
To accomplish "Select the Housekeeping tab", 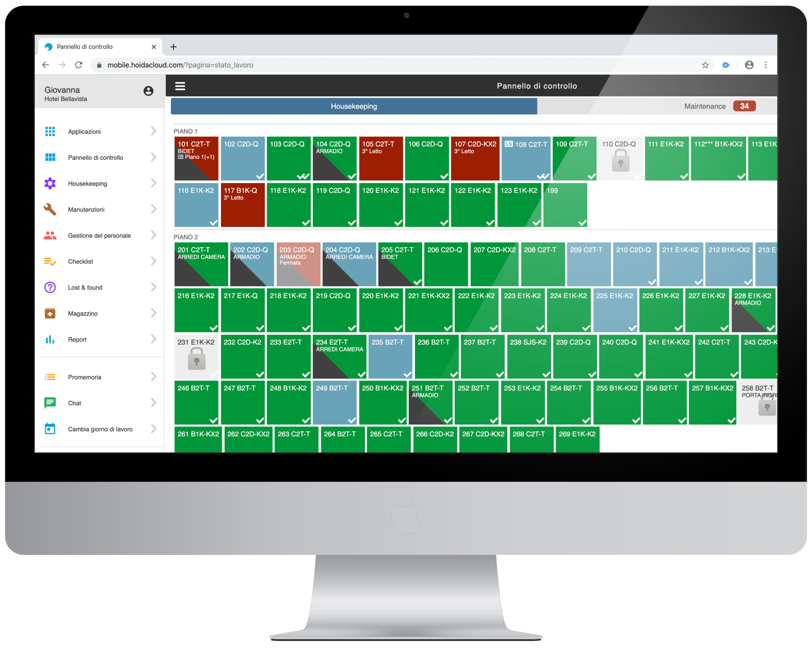I will click(354, 106).
